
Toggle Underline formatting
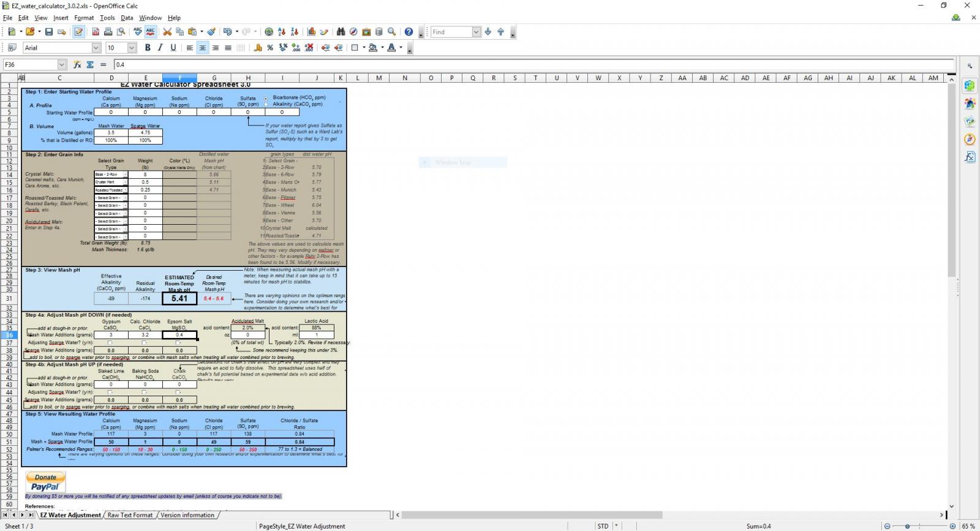coord(173,48)
